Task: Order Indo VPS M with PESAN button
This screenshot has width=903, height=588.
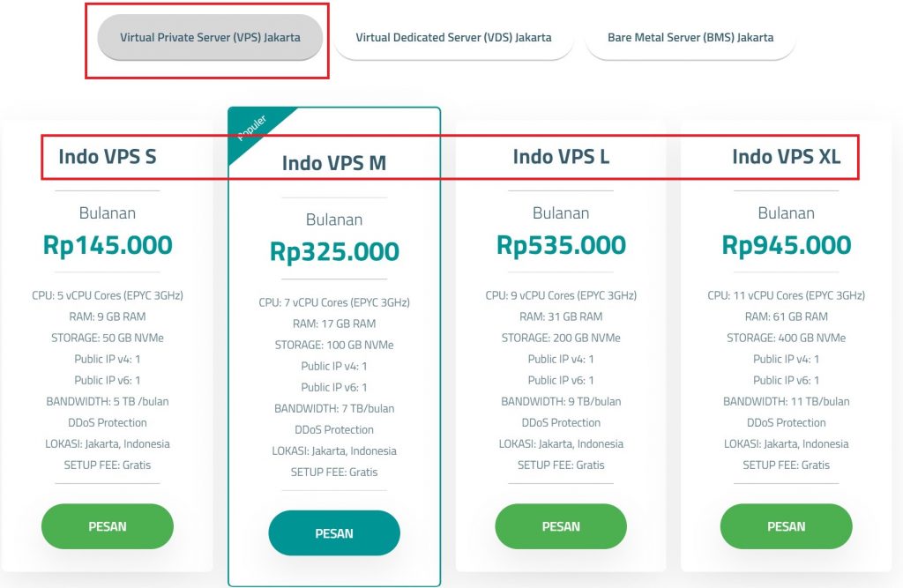Action: [x=334, y=533]
